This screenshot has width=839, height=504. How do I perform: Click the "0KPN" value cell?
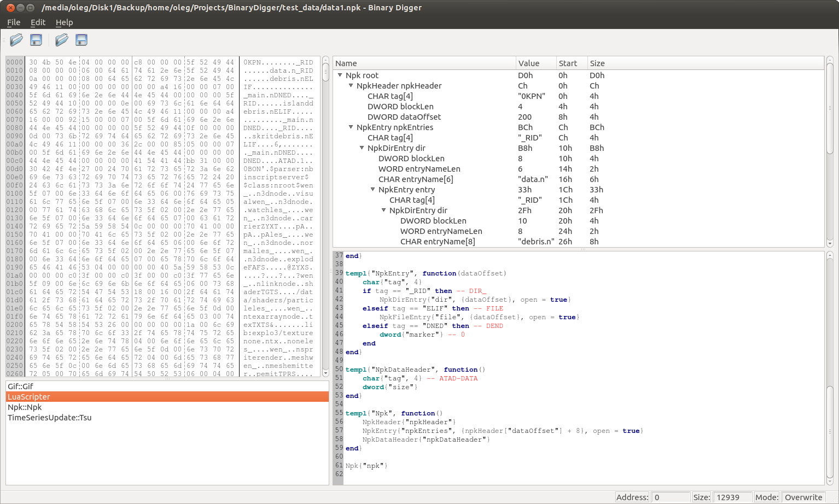point(532,96)
